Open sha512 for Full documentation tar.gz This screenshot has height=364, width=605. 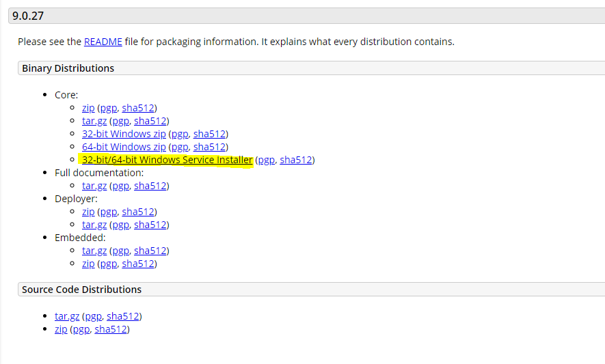[150, 186]
